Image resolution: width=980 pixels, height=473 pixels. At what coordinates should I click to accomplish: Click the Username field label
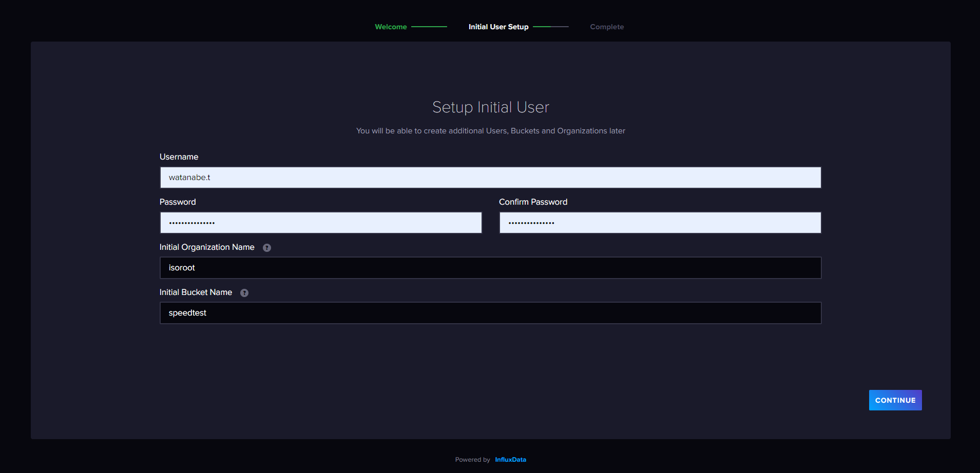179,156
